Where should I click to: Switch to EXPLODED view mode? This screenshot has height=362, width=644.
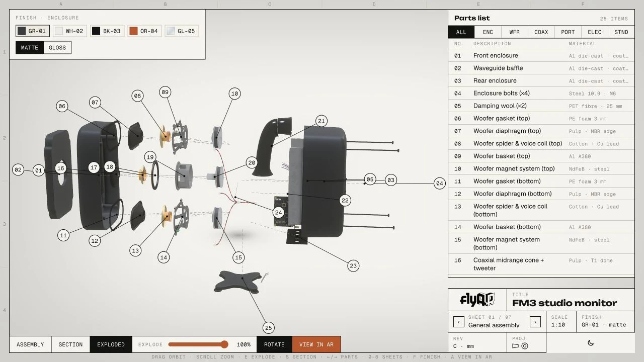[x=111, y=344]
